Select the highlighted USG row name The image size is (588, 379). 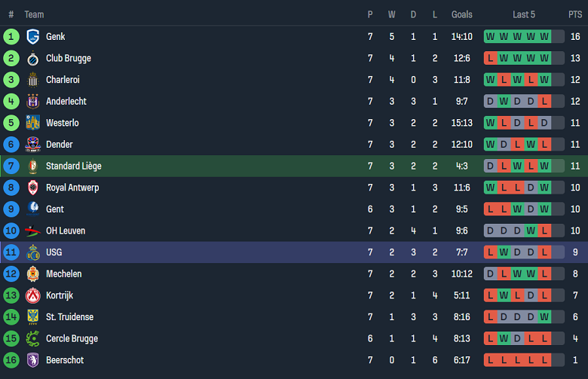(x=55, y=252)
